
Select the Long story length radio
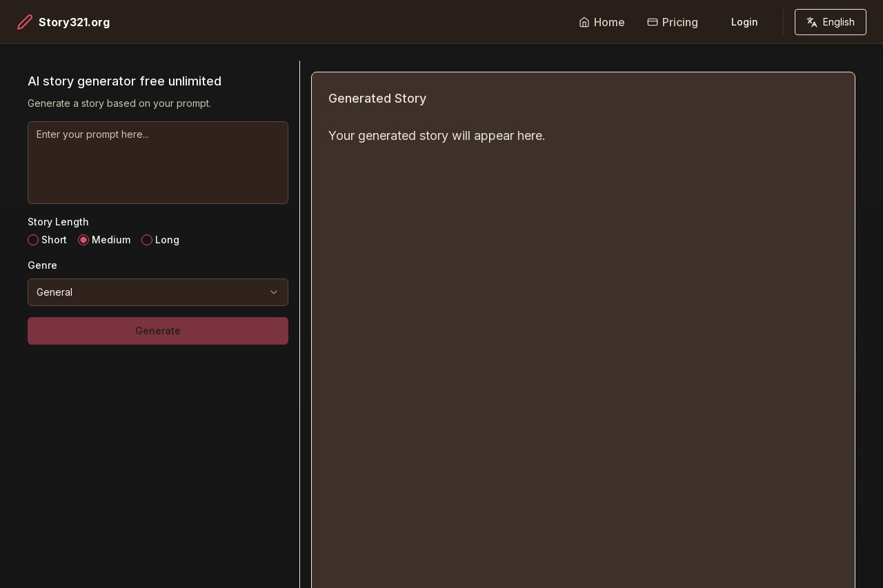click(x=147, y=240)
